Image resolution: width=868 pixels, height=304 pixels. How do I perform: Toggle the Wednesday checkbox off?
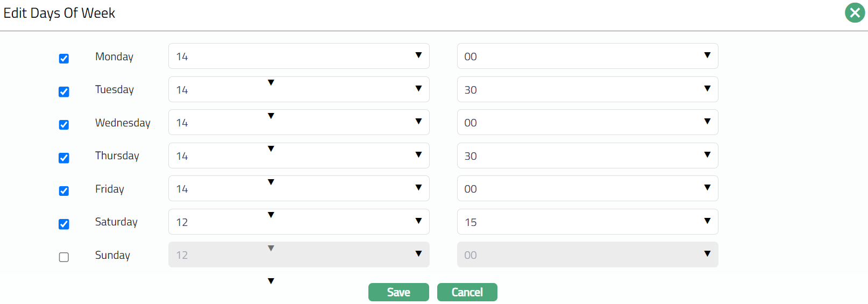(64, 125)
